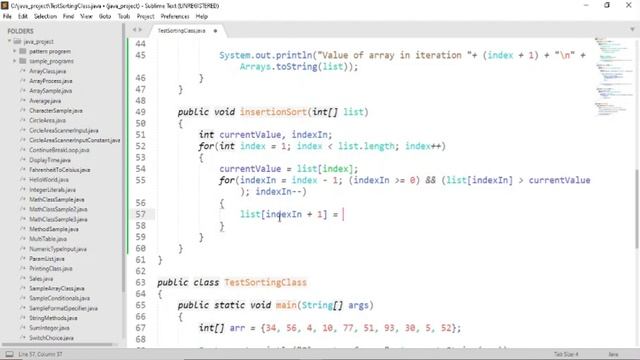The image size is (640, 360).
Task: Open CircleAreaScannerInput.java from sidebar
Action: [x=64, y=130]
